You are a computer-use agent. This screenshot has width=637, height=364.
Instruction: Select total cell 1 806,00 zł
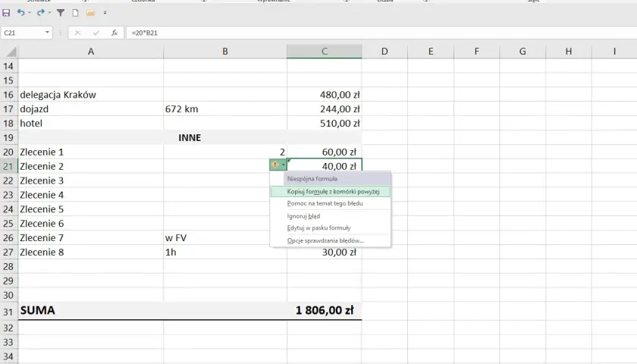coord(325,310)
